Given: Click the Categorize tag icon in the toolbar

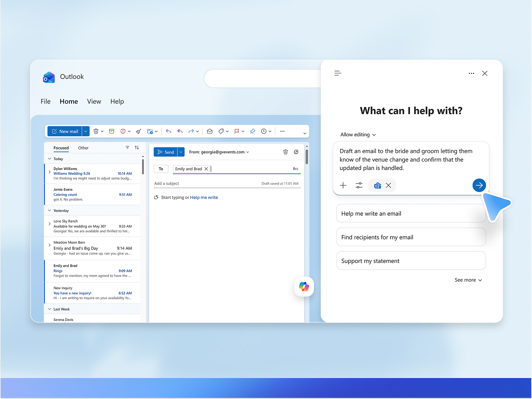Looking at the screenshot, I should (221, 131).
